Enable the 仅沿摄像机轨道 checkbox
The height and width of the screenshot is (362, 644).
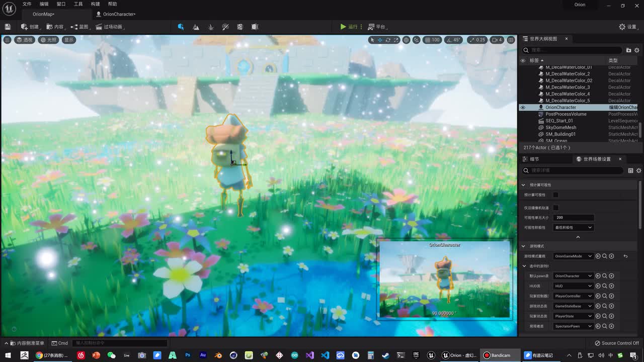[556, 208]
